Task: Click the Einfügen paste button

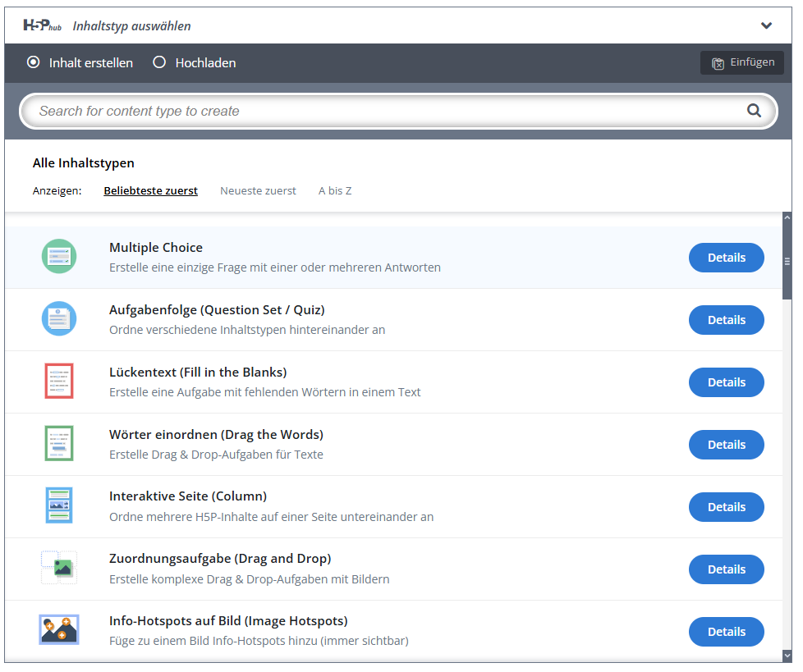Action: click(x=742, y=62)
